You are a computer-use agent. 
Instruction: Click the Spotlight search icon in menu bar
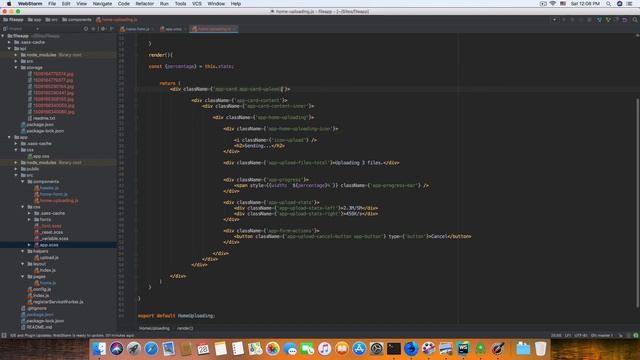609,4
